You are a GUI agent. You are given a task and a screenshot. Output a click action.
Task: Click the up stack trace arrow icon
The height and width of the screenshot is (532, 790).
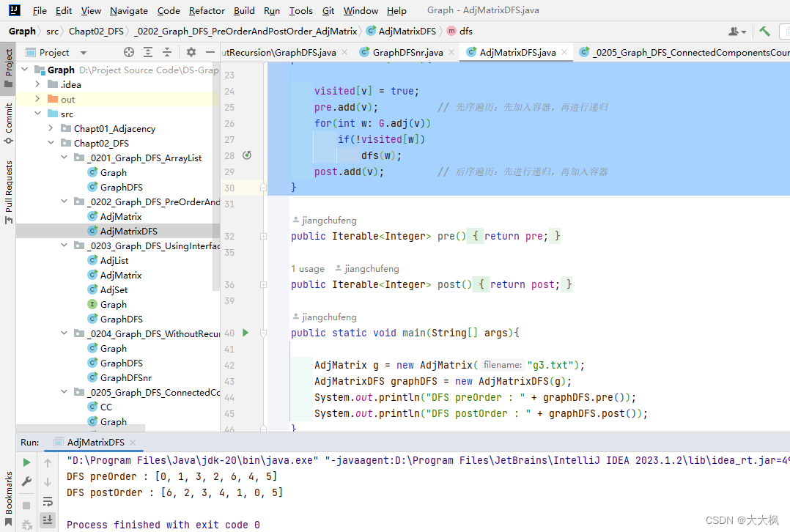pos(48,462)
